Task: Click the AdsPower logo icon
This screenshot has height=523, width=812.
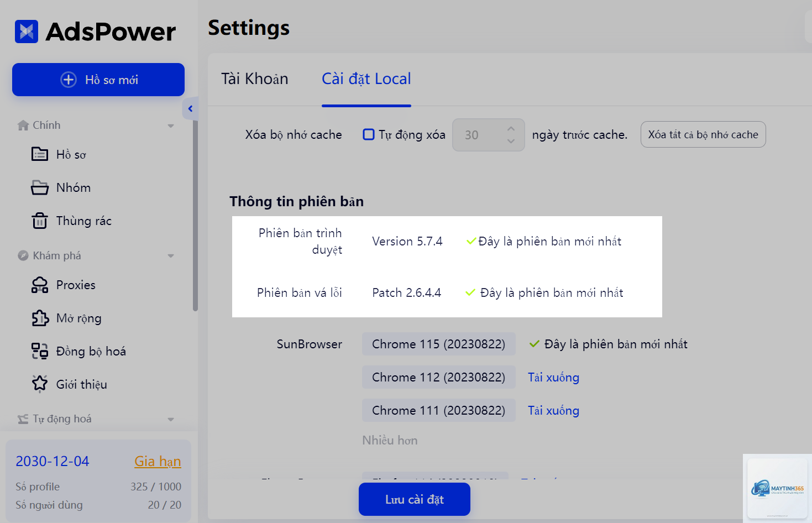Action: [x=27, y=32]
